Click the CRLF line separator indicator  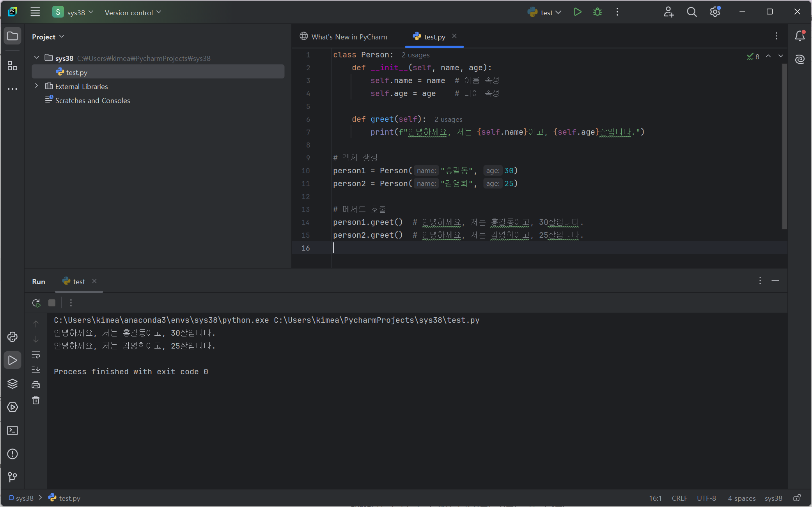click(679, 498)
